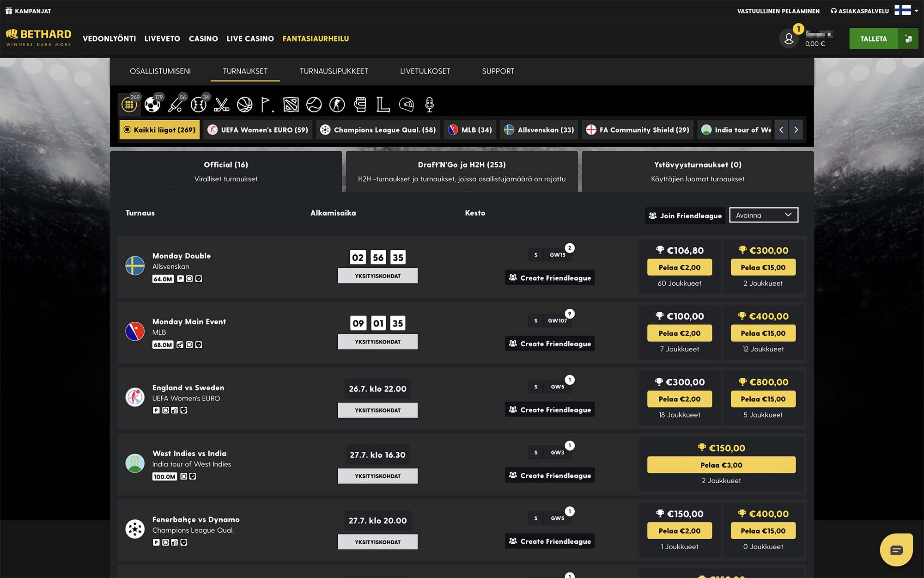
Task: Toggle the Allsvenskan league filter
Action: coord(539,130)
